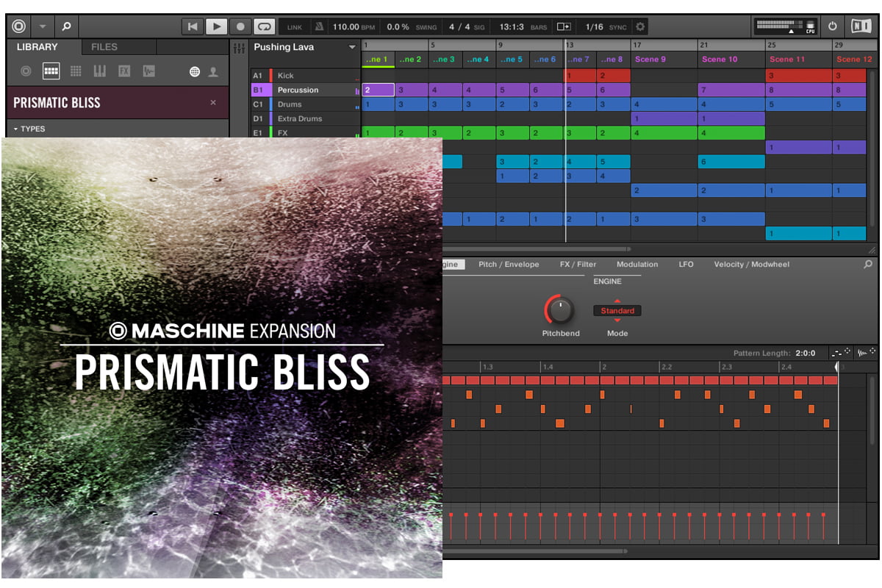Image resolution: width=882 pixels, height=588 pixels.
Task: Choose user content person icon
Action: (213, 72)
